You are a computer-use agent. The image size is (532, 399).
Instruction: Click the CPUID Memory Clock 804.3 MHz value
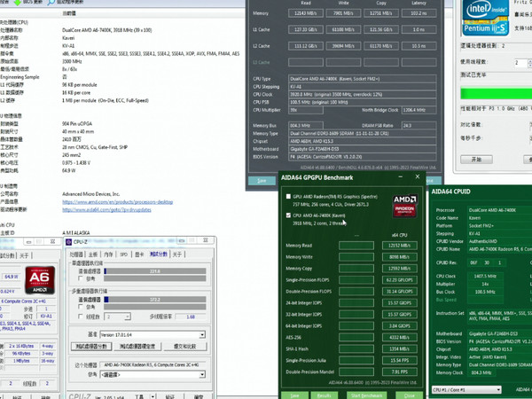pos(481,372)
